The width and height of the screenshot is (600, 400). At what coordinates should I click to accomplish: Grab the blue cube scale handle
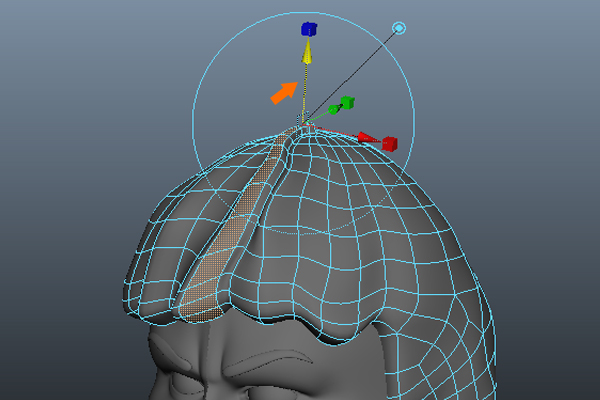coord(309,29)
